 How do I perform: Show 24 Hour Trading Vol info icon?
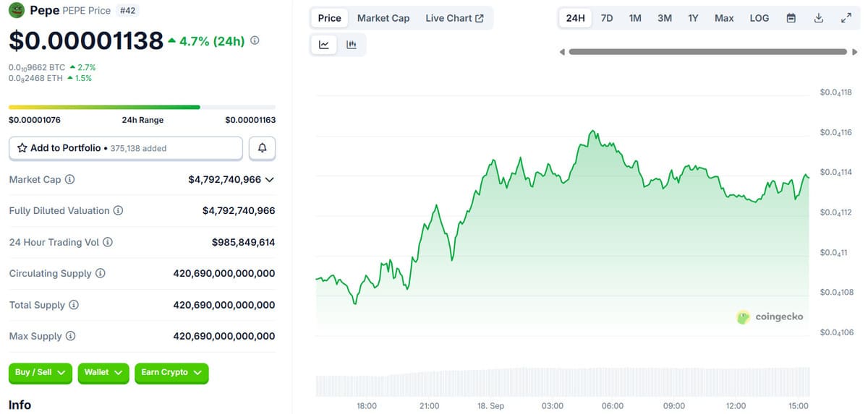pos(108,242)
